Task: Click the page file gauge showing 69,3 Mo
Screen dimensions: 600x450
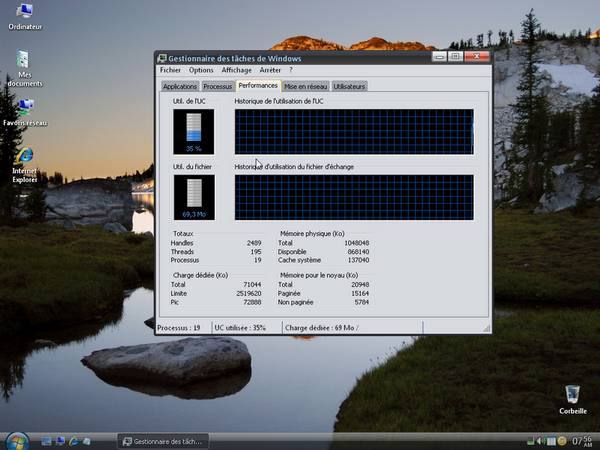Action: coord(194,197)
